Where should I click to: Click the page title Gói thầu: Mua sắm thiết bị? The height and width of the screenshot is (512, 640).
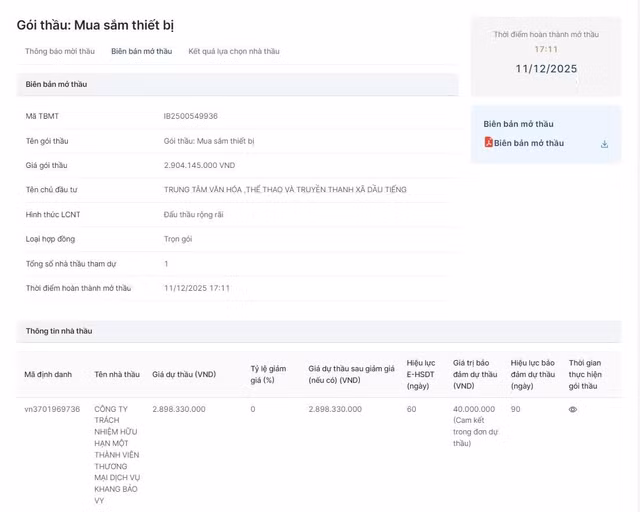click(88, 24)
